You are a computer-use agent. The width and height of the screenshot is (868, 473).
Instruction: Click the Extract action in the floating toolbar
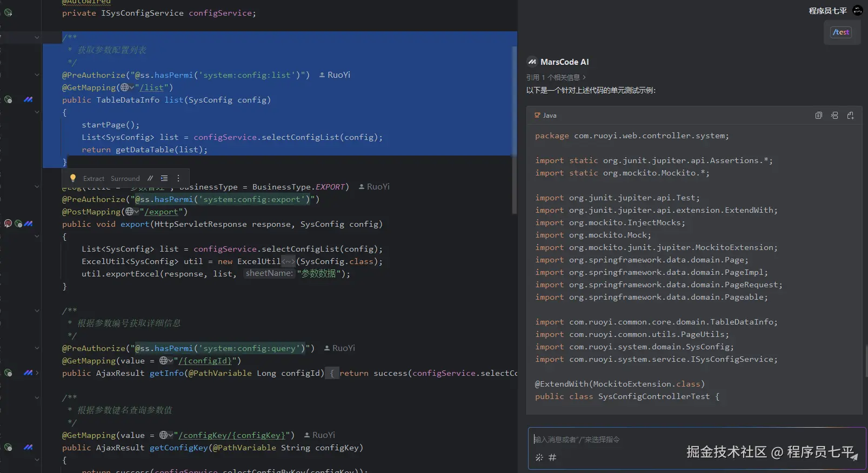[94, 179]
